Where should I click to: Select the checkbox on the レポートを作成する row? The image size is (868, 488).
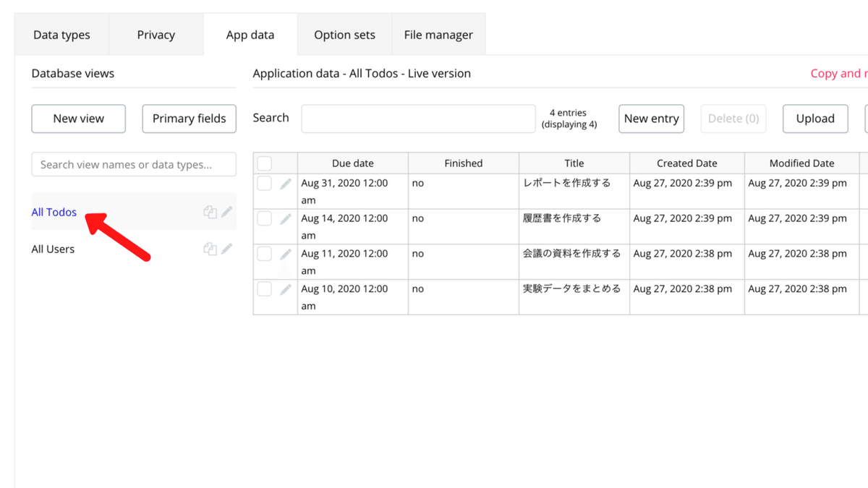point(265,183)
